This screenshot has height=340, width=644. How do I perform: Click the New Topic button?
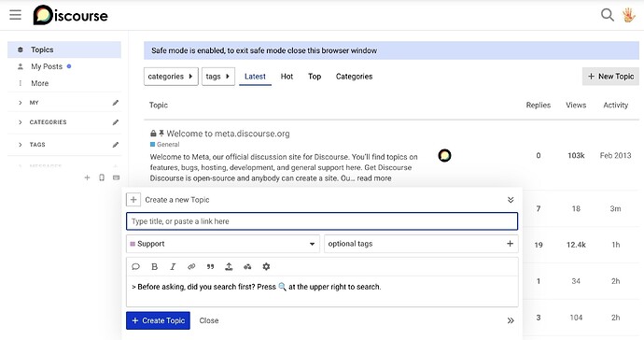tap(610, 77)
